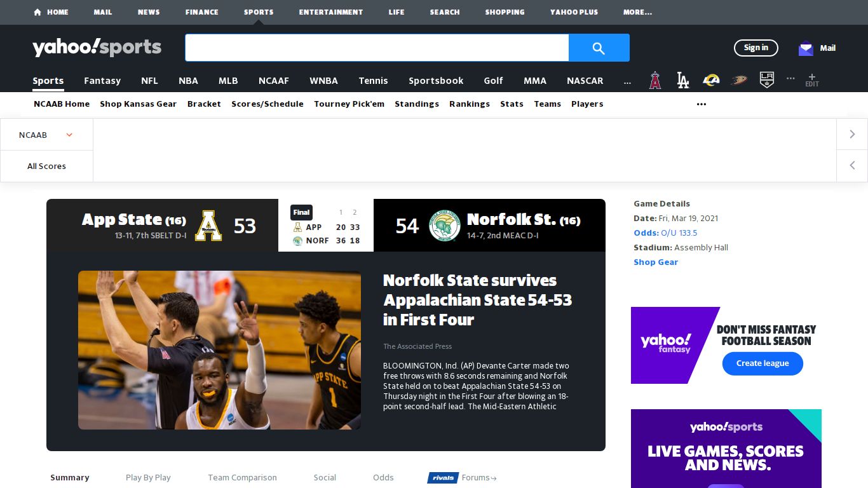Open the NCAAB subnav overflow ellipsis

pos(702,104)
